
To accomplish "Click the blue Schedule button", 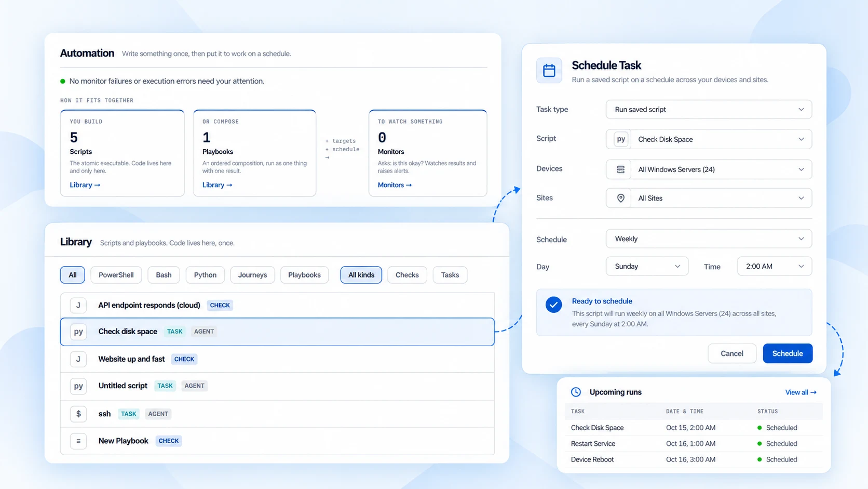I will coord(788,353).
